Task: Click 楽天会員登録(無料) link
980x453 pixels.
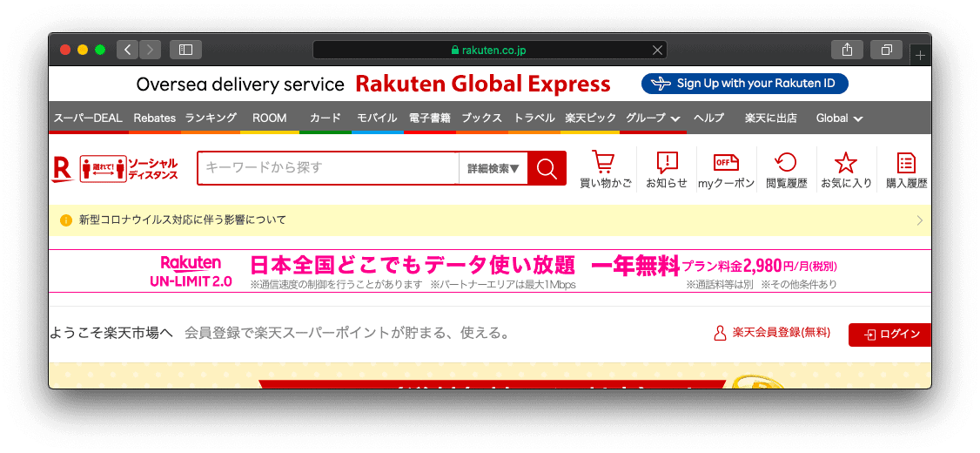Action: tap(773, 333)
